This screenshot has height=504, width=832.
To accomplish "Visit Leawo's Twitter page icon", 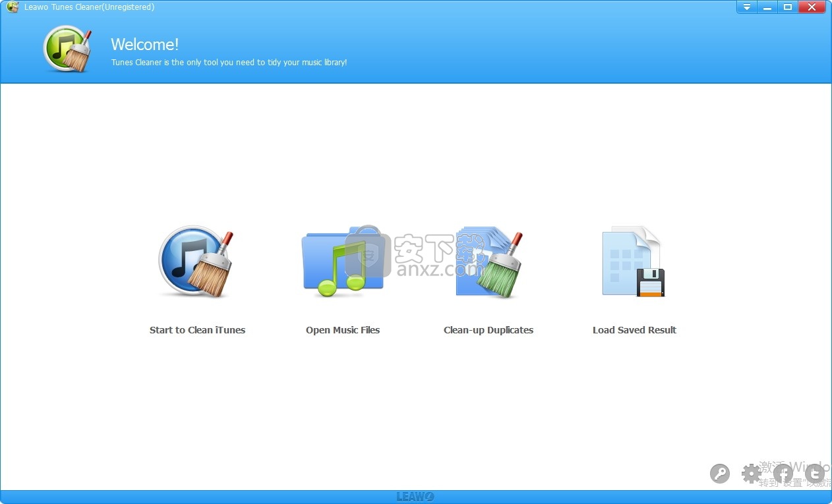I will pyautogui.click(x=815, y=473).
